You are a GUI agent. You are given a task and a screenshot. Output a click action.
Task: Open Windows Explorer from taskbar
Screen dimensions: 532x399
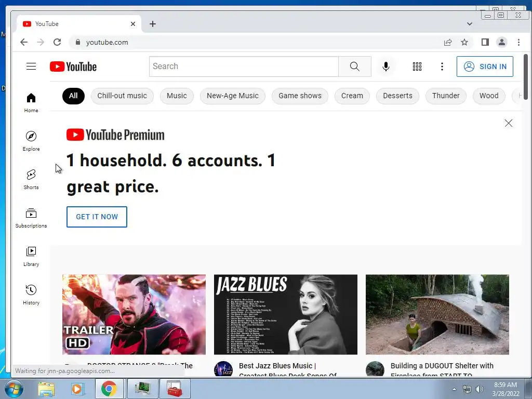click(x=46, y=389)
